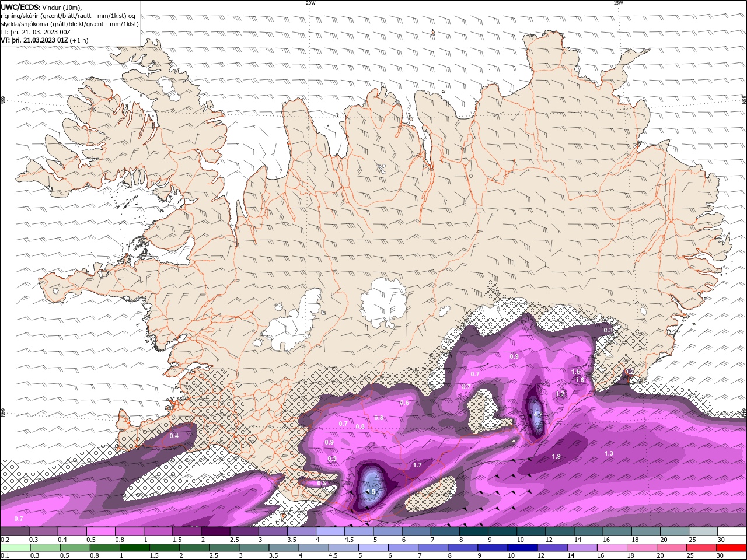Click the 'VT: þri. 21.03.2023 01Z (+1 h)' valid time
Screen dimensions: 747x560
pos(45,40)
